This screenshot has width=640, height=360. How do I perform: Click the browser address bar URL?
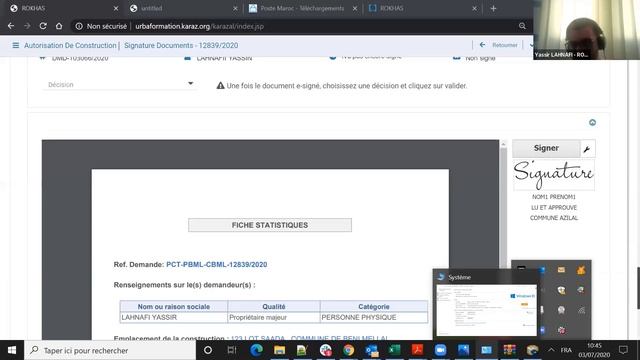(x=200, y=26)
